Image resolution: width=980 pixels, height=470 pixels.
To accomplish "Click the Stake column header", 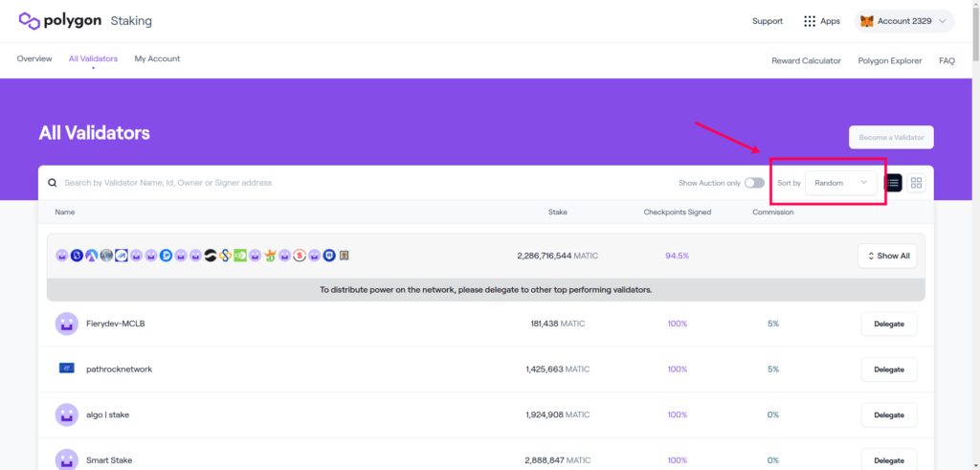I will point(558,212).
